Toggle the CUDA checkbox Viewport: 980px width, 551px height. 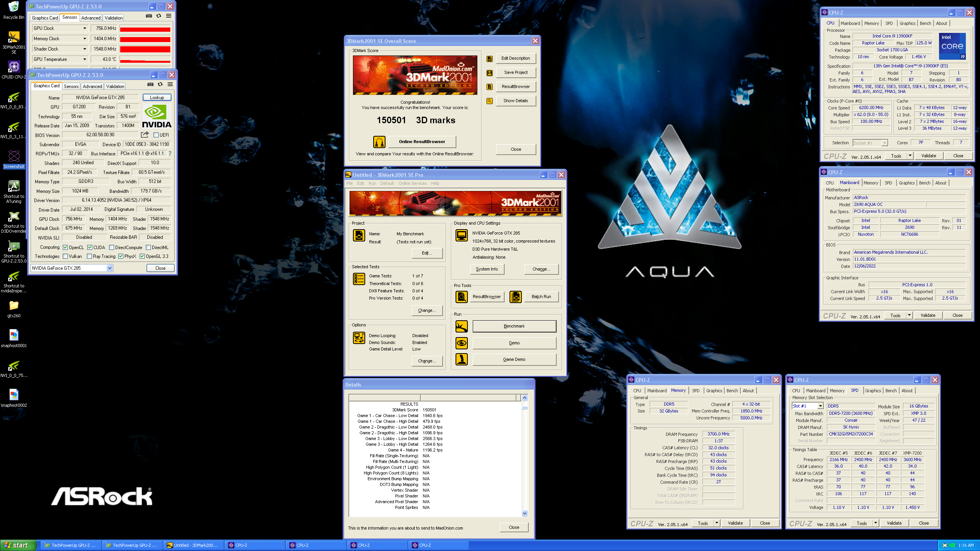point(90,248)
